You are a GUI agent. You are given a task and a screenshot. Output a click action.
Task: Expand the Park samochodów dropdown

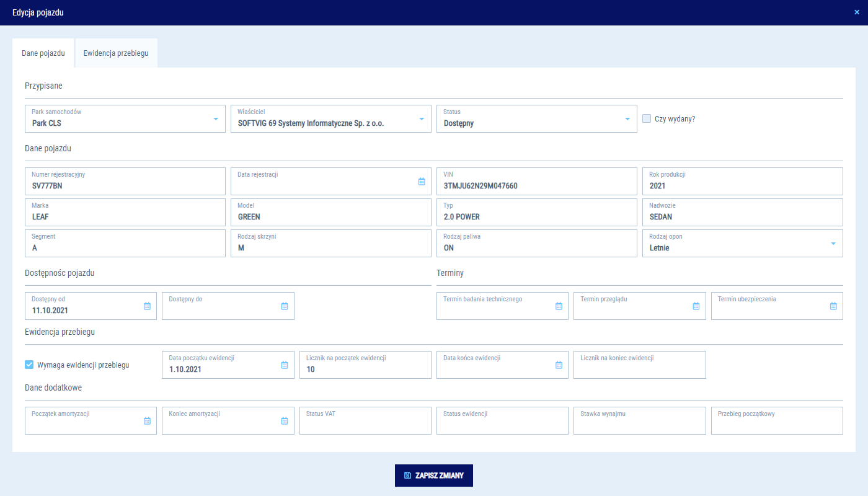[216, 119]
